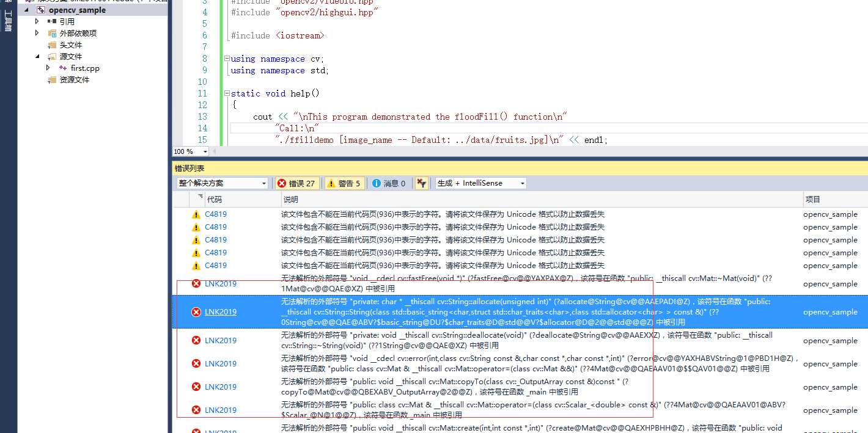
Task: Click the 引用 references icon
Action: pos(52,21)
